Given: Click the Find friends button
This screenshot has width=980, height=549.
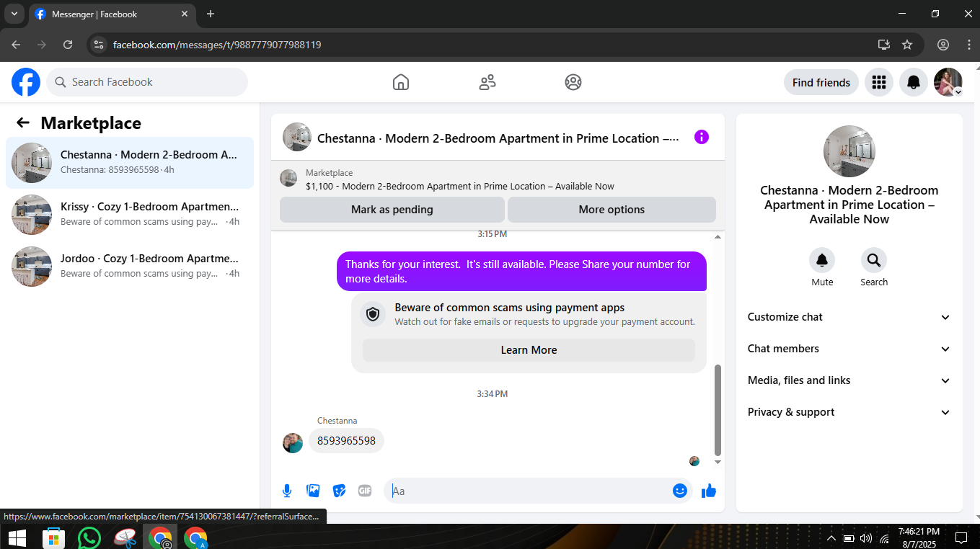Looking at the screenshot, I should point(821,82).
